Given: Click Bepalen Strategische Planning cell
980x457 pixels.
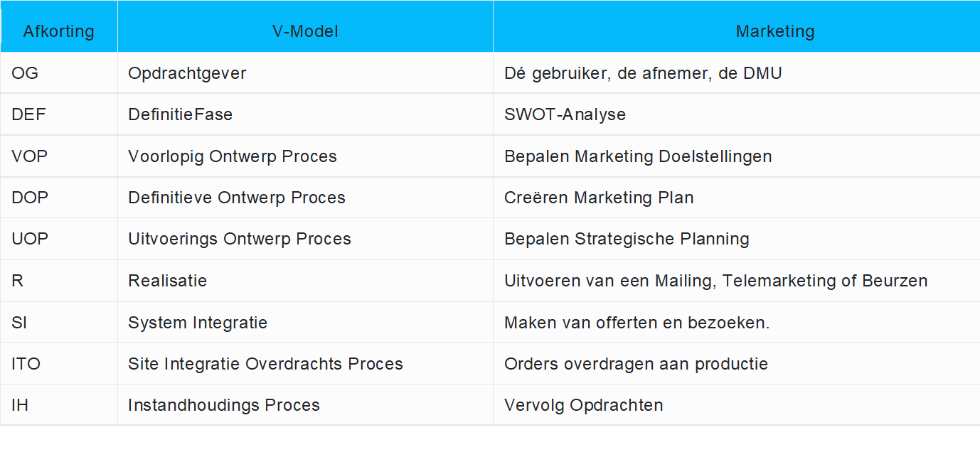Looking at the screenshot, I should click(x=627, y=239).
